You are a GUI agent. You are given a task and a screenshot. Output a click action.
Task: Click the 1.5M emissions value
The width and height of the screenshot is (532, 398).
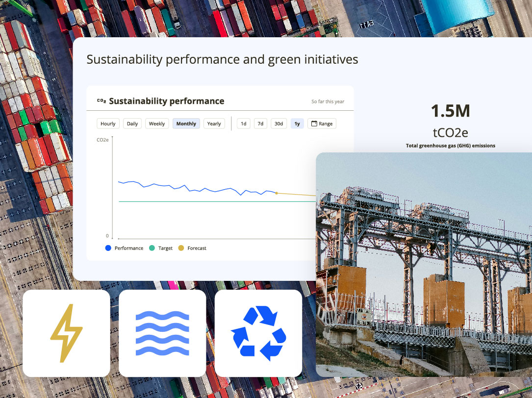[451, 111]
